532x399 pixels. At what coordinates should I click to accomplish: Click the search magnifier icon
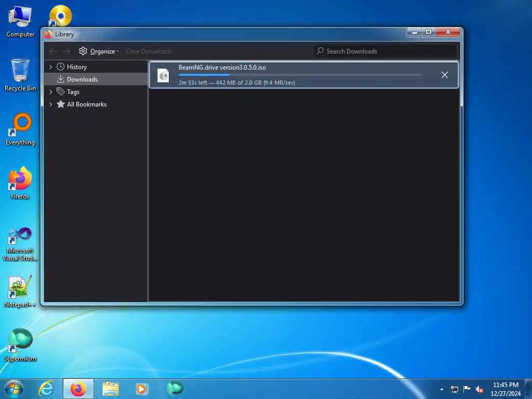320,51
